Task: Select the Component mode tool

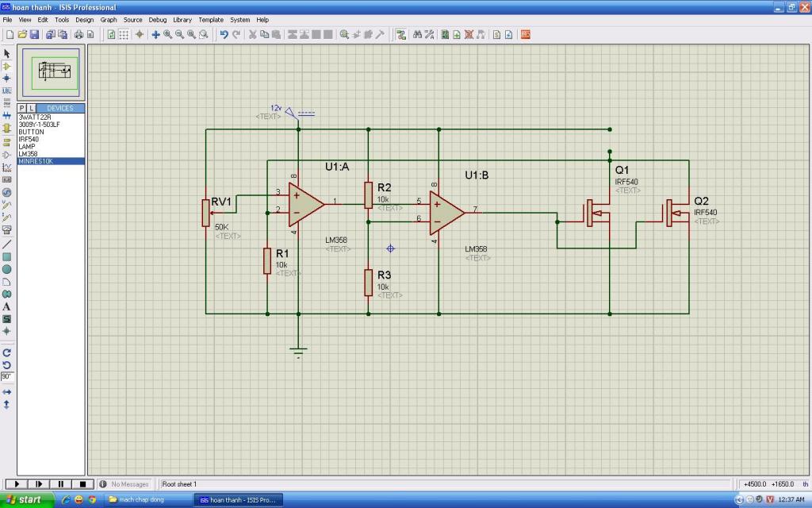Action: pos(7,66)
